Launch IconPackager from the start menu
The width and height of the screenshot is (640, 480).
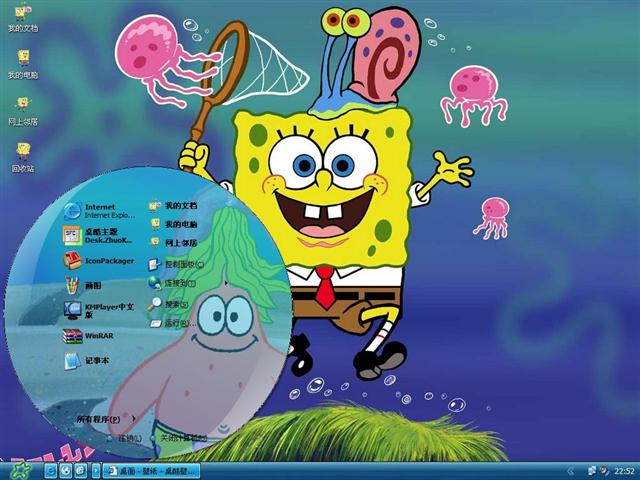99,260
